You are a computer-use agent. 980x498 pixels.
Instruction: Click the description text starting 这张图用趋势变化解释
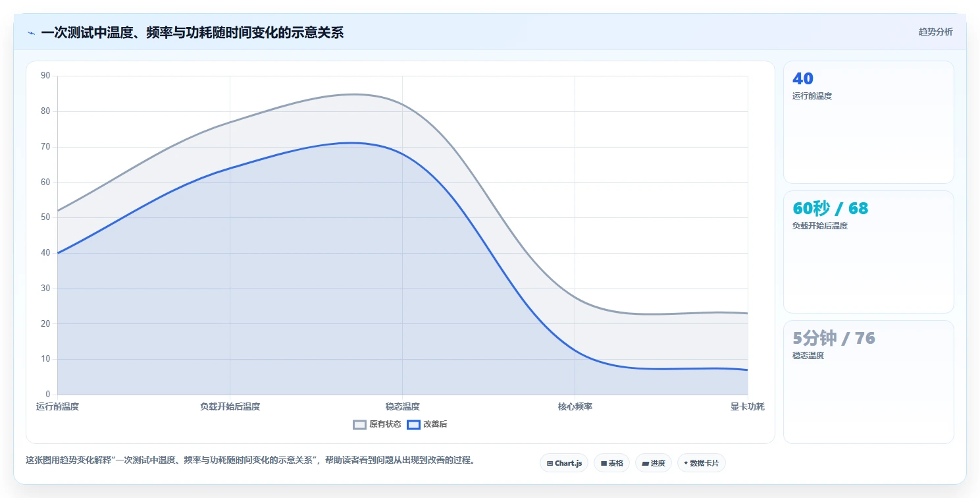coord(250,460)
